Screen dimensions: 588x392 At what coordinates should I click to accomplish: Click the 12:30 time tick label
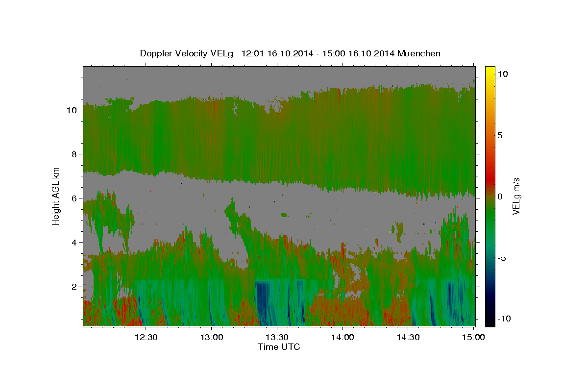pyautogui.click(x=146, y=337)
